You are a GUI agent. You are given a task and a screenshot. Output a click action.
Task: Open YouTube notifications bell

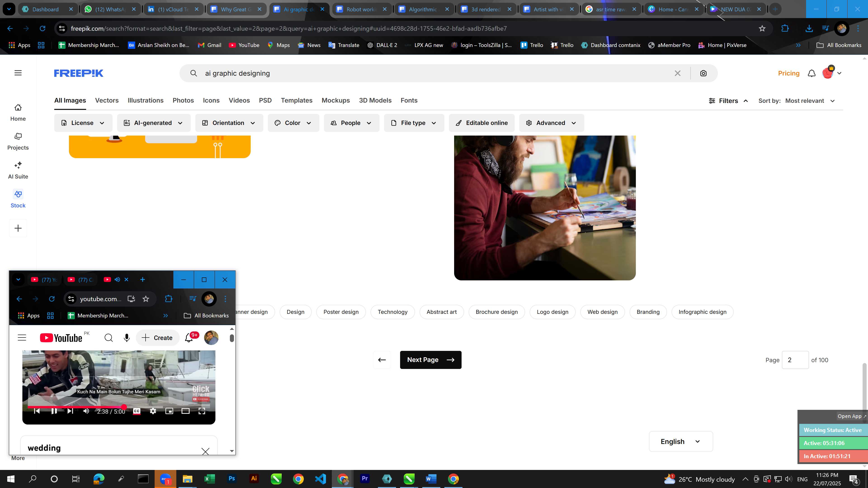coord(189,338)
